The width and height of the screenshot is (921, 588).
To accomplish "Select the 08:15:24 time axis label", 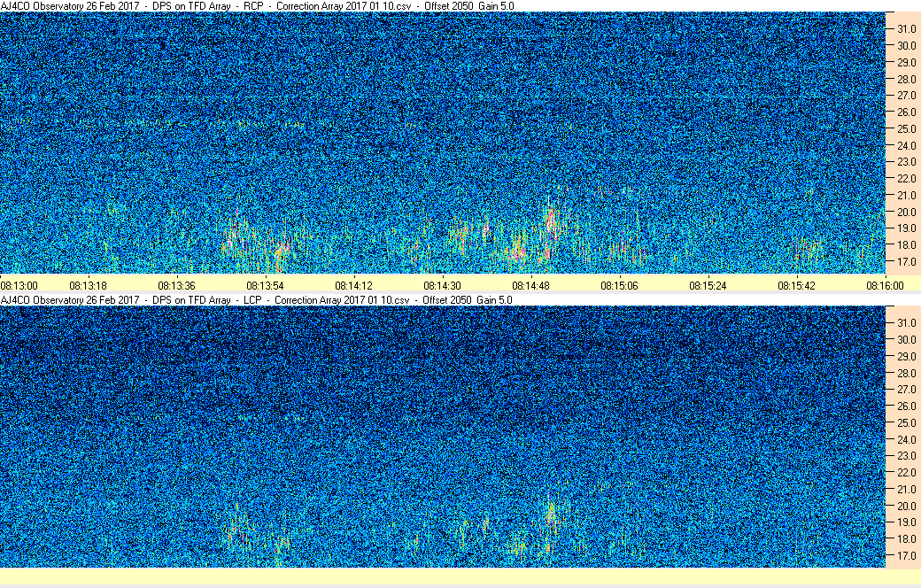I will tap(708, 286).
